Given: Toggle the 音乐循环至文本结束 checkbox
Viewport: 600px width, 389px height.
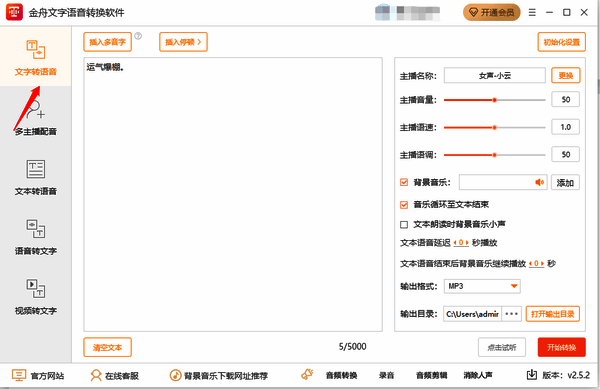Looking at the screenshot, I should pyautogui.click(x=404, y=205).
